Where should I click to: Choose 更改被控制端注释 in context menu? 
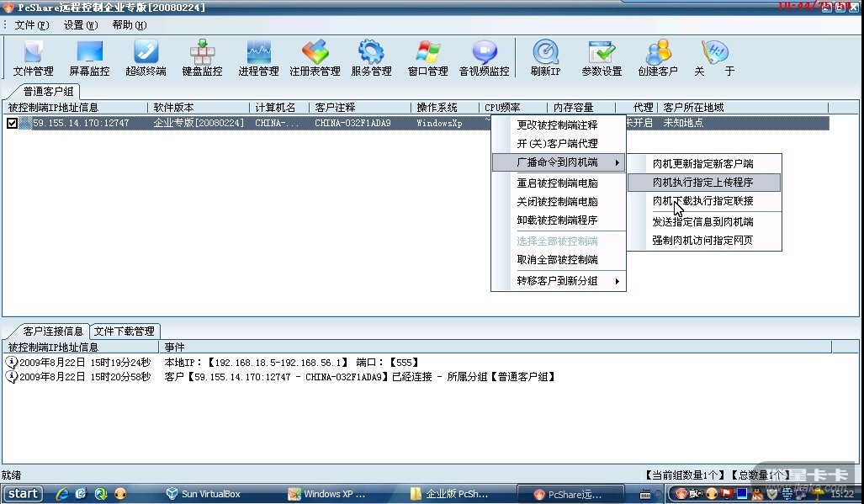click(558, 125)
